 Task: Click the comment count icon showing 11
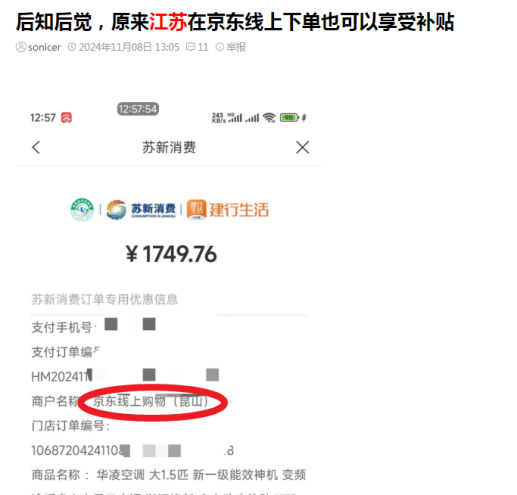190,47
